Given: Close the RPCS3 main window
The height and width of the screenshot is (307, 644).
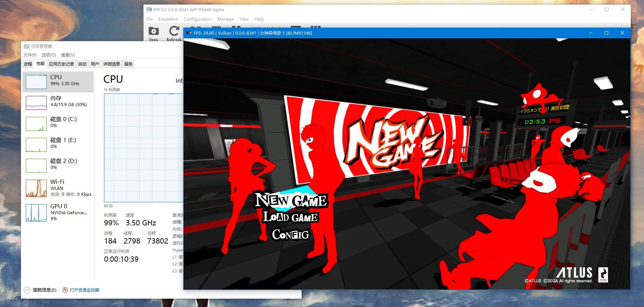Looking at the screenshot, I should pyautogui.click(x=623, y=9).
